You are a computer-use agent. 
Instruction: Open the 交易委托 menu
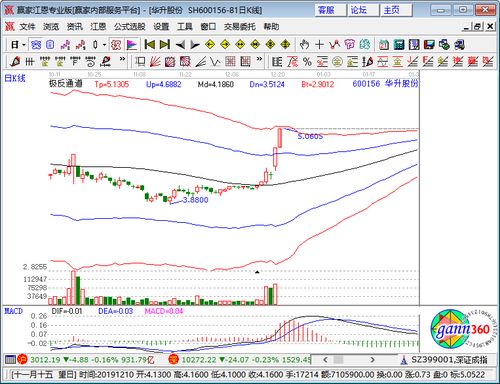pyautogui.click(x=240, y=26)
